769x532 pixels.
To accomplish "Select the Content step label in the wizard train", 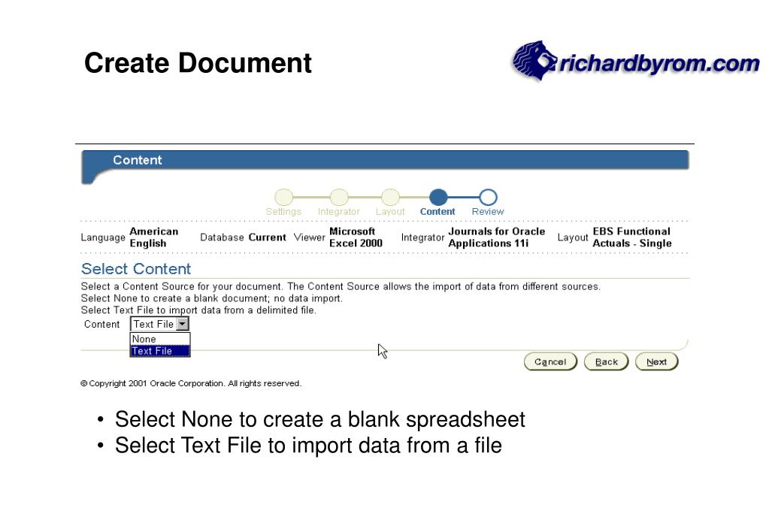I will coord(437,211).
